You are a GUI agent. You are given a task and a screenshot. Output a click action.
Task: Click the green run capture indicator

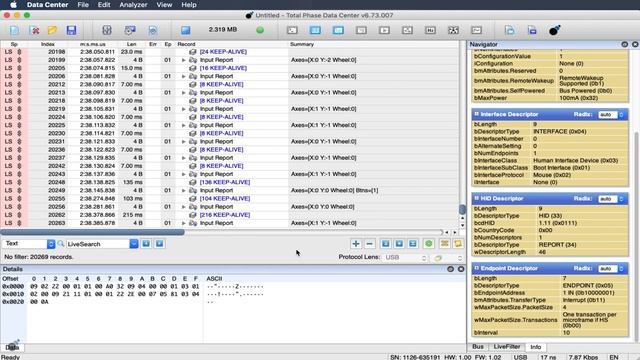[260, 30]
